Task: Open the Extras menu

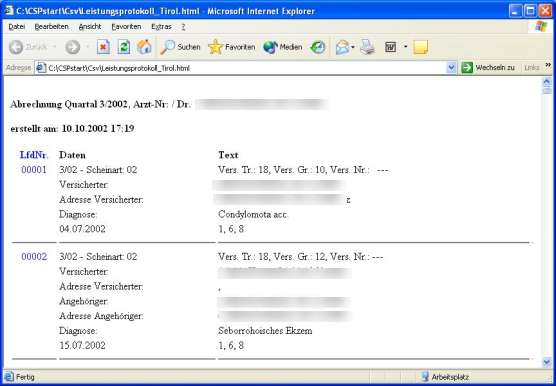Action: [161, 27]
